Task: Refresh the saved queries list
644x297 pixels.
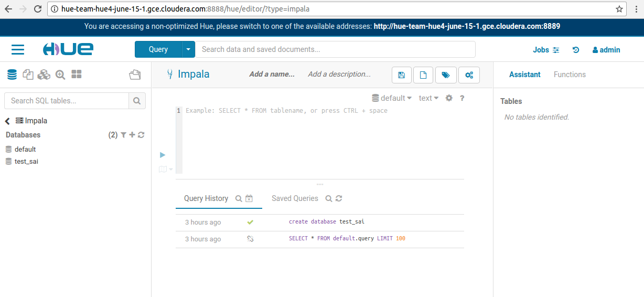Action: pyautogui.click(x=339, y=199)
